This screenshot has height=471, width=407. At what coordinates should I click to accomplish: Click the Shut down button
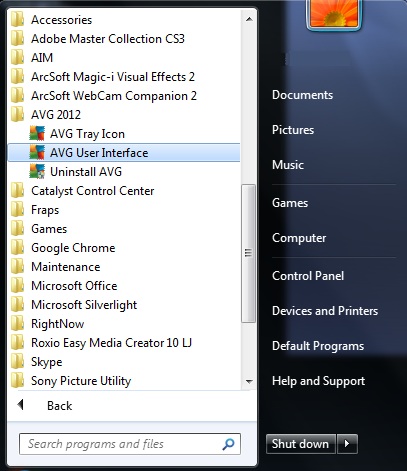(x=301, y=444)
